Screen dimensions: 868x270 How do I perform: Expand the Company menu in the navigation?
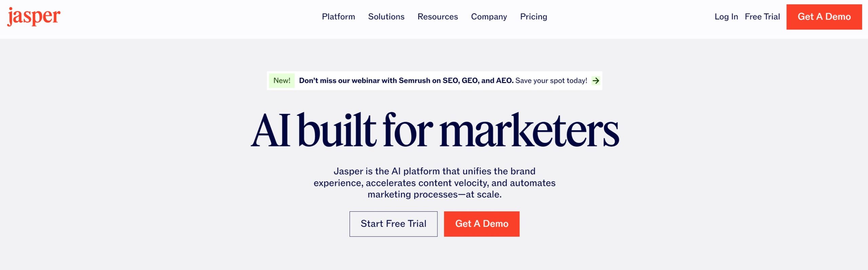(489, 17)
